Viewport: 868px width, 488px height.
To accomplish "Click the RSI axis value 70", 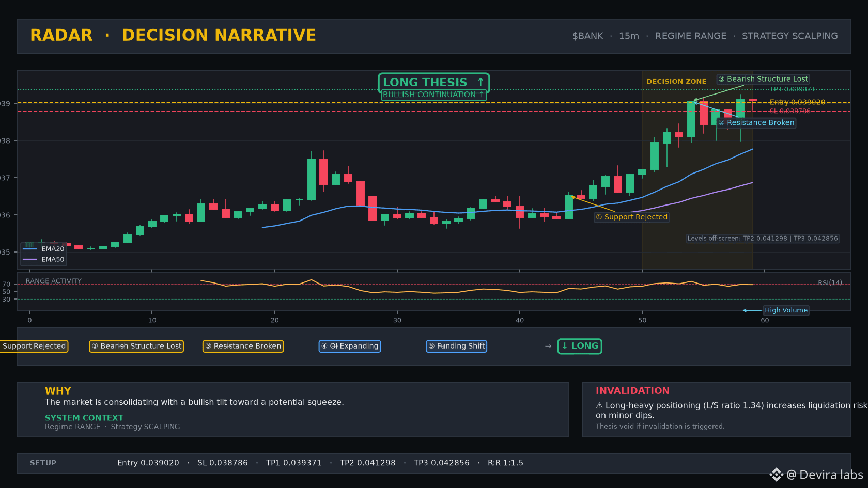I will point(6,284).
